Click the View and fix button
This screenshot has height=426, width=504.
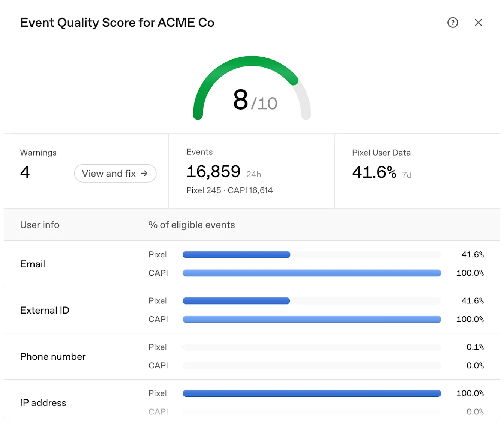point(115,173)
